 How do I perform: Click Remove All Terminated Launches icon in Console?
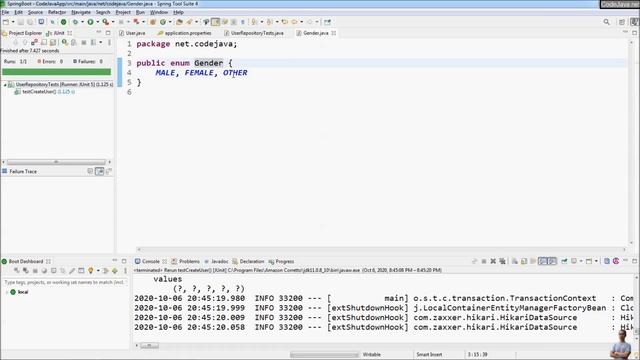(x=502, y=261)
